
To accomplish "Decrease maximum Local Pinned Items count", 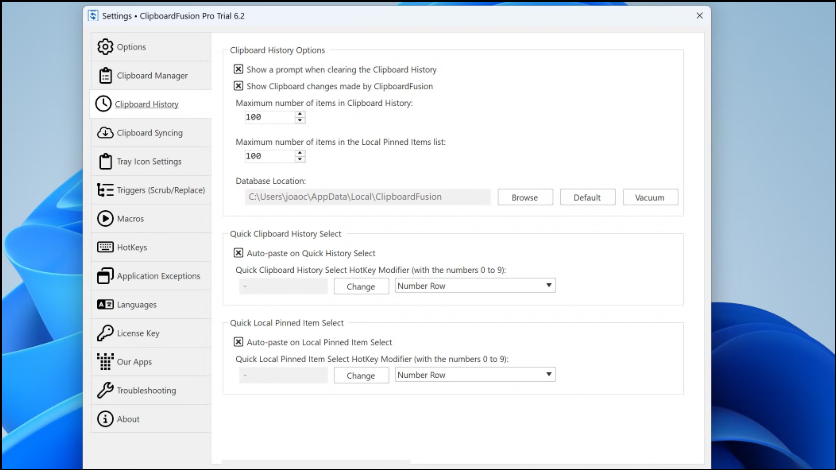I will click(x=300, y=159).
